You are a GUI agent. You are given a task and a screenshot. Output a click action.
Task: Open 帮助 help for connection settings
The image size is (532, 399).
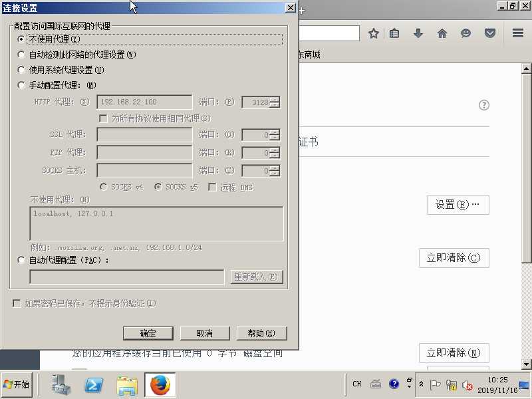coord(261,333)
